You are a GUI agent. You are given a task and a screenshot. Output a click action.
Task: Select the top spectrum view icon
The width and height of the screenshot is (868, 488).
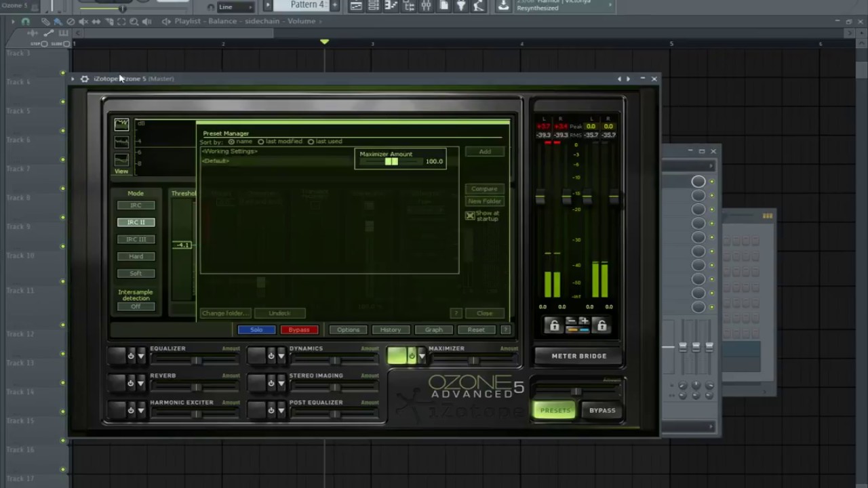121,124
